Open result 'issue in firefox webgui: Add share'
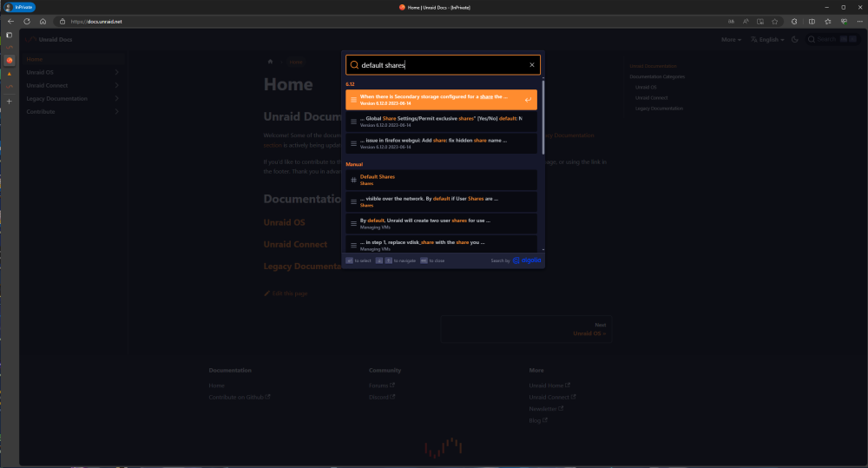868x468 pixels. 441,143
